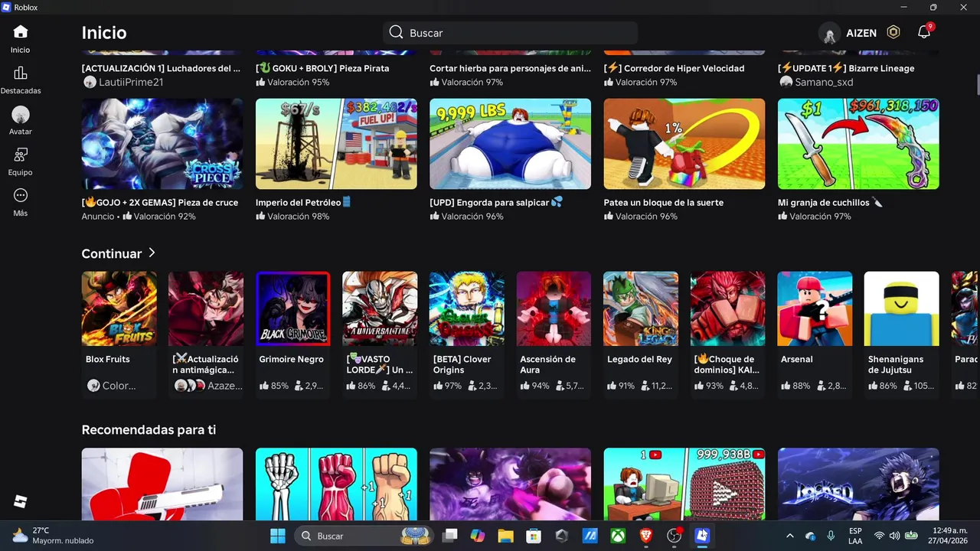Open the Inicio home icon in sidebar

tap(21, 32)
